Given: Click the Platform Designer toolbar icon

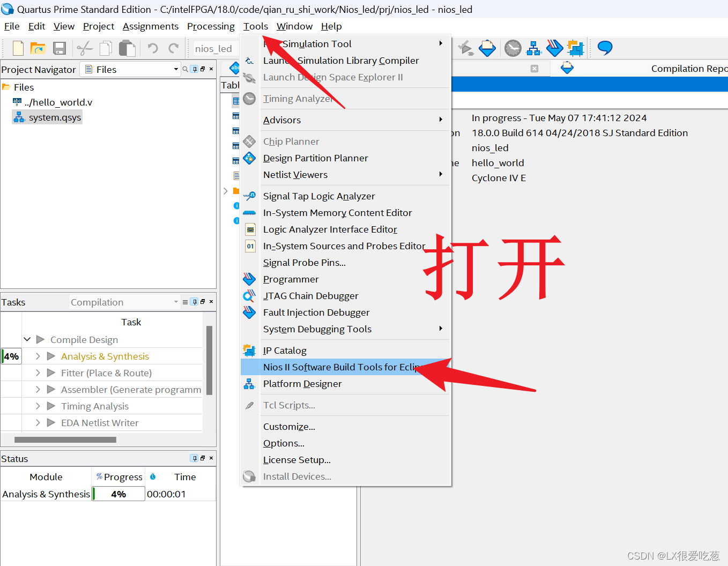Looking at the screenshot, I should point(534,48).
